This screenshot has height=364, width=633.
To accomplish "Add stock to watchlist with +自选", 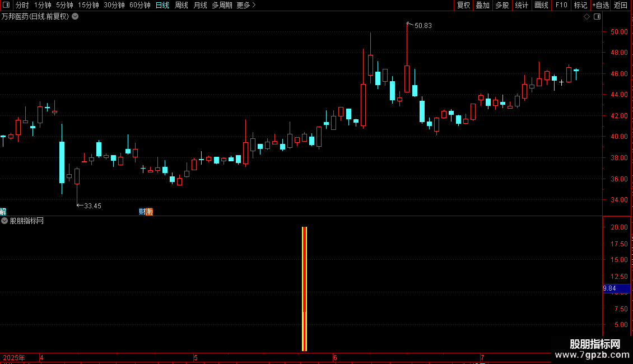I will tap(601, 5).
